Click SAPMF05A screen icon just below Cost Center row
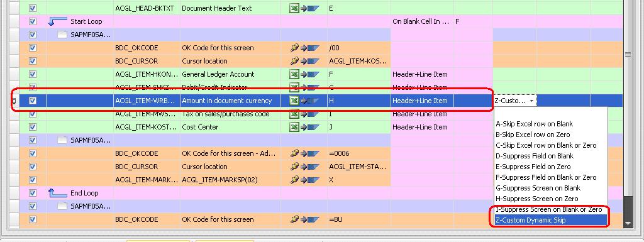This screenshot has height=242, width=644. coord(62,140)
